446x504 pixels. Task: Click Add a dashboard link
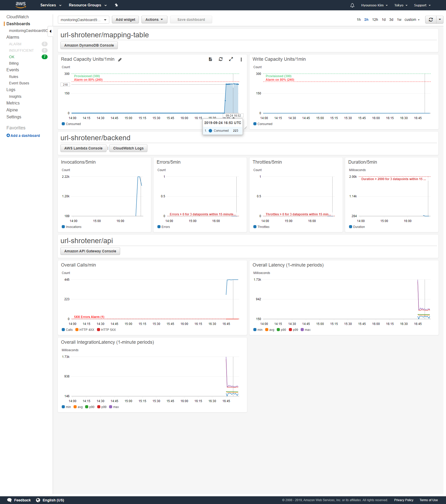(25, 136)
